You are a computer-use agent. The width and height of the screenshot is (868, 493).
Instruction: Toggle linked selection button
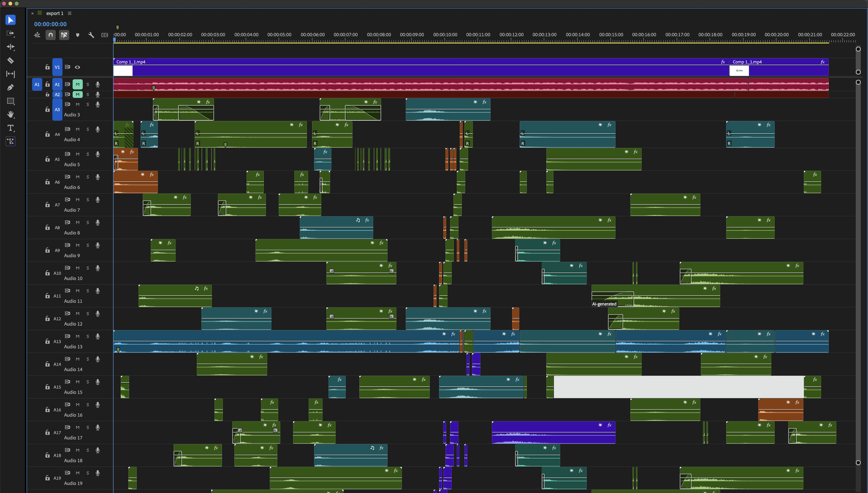pyautogui.click(x=64, y=35)
